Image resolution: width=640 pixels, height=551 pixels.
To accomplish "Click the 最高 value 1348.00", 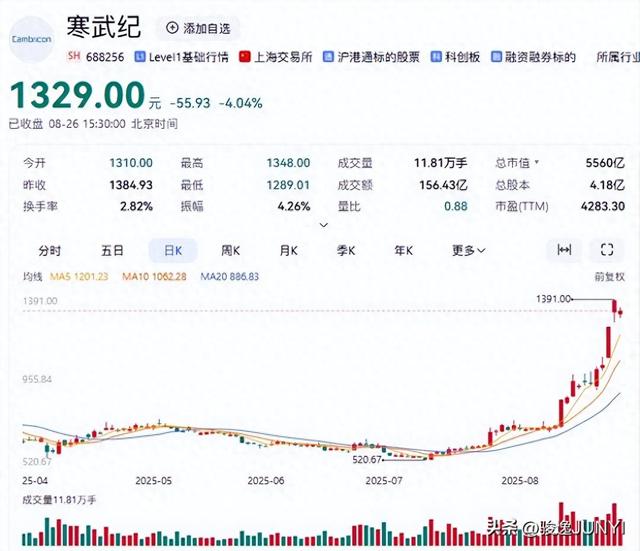I will tap(288, 163).
